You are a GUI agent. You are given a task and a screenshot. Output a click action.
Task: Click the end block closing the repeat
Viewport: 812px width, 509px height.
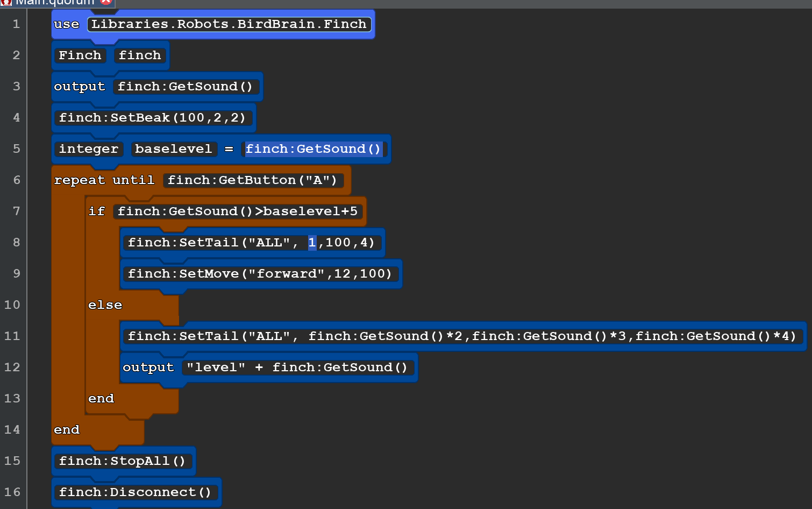67,429
